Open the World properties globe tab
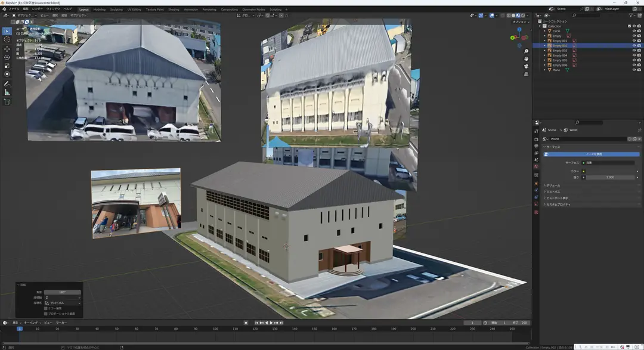 537,166
